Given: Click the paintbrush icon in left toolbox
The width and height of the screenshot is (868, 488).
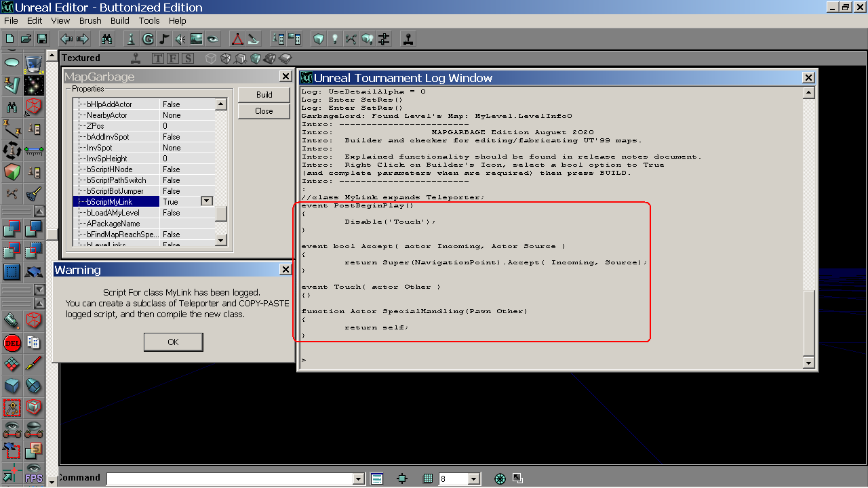Looking at the screenshot, I should [x=33, y=364].
